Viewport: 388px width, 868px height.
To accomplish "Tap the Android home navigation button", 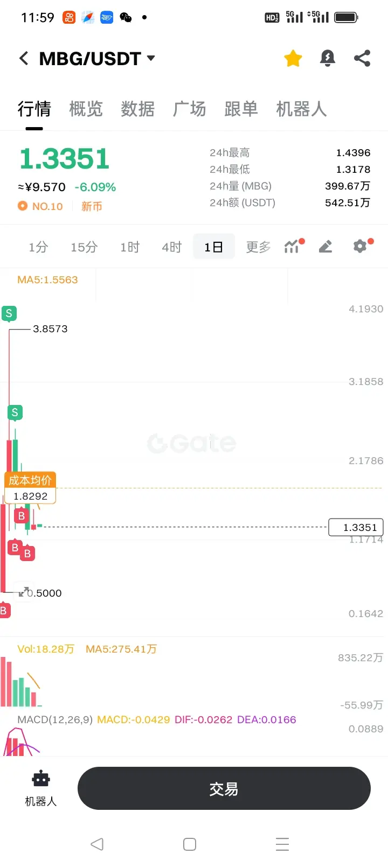I will click(x=190, y=844).
